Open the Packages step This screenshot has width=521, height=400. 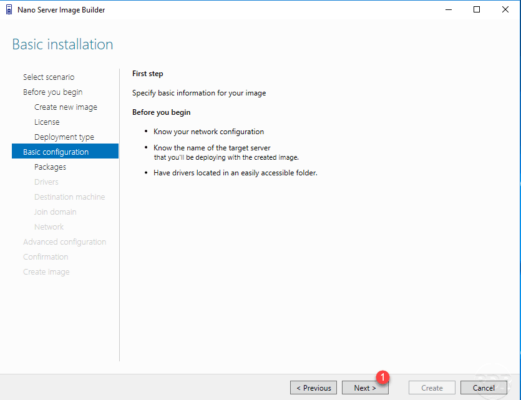(x=50, y=167)
